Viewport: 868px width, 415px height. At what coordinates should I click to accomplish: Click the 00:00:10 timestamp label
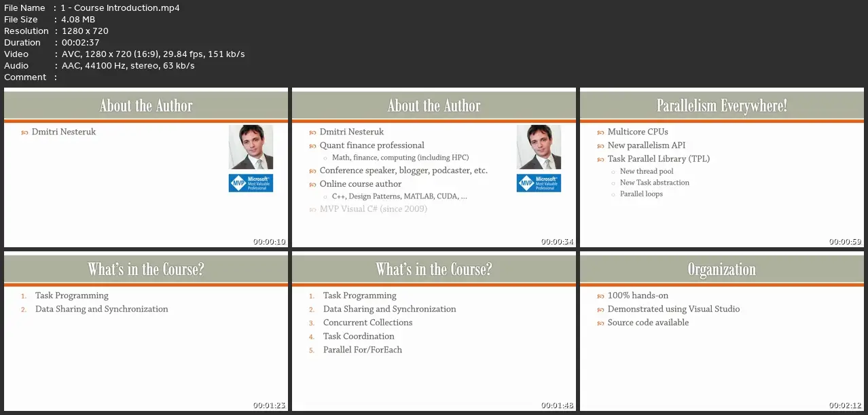point(270,242)
